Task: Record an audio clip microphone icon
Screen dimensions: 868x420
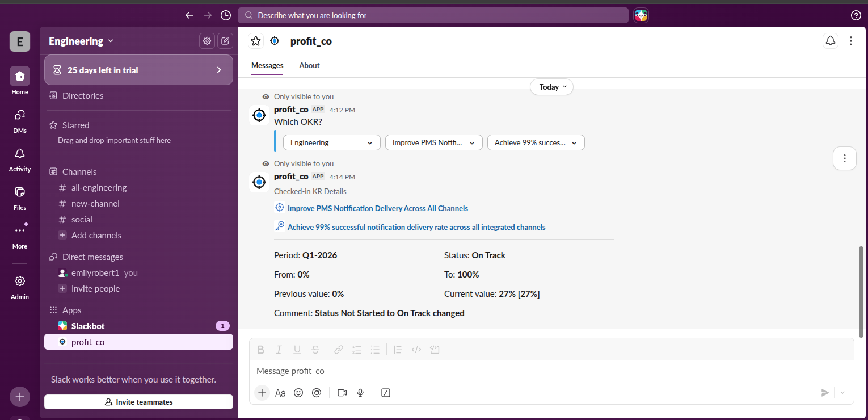Action: [360, 393]
